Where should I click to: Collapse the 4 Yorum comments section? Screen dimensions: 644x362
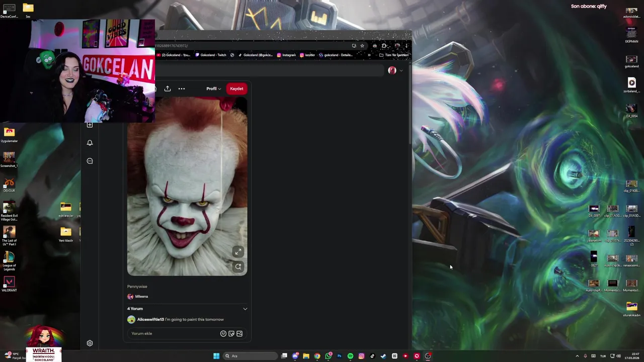(x=245, y=309)
